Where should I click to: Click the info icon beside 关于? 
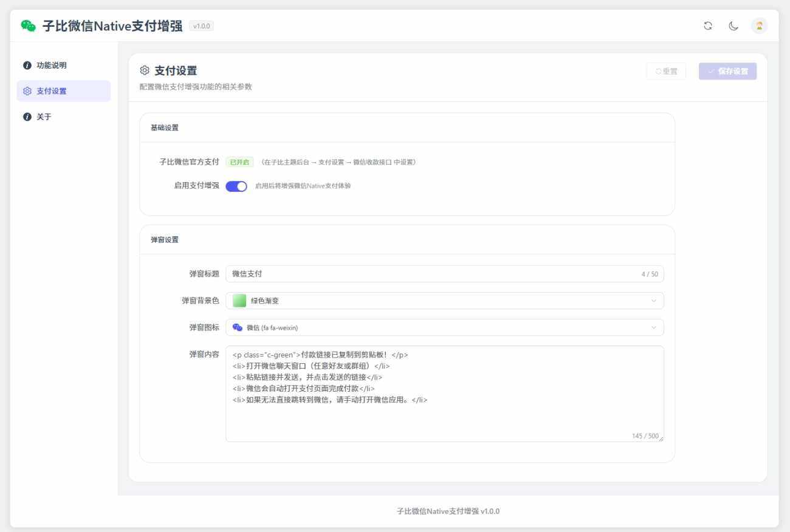pyautogui.click(x=27, y=117)
